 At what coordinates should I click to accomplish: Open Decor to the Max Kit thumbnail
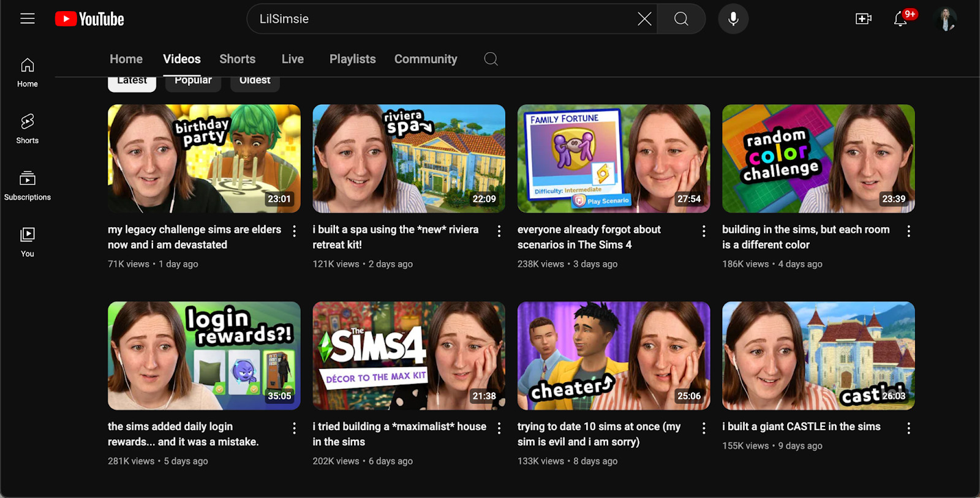click(409, 356)
